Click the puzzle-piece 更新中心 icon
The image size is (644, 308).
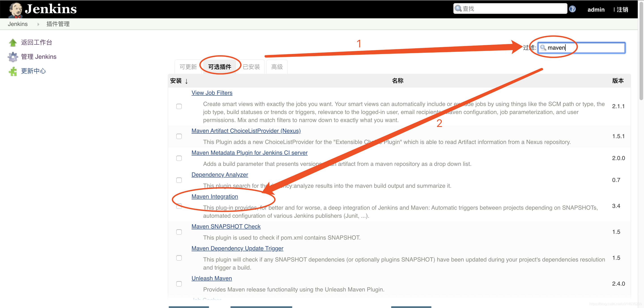tap(13, 71)
